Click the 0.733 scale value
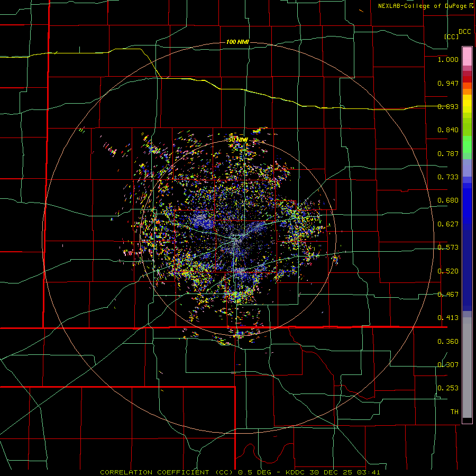The width and height of the screenshot is (476, 476). [x=448, y=177]
